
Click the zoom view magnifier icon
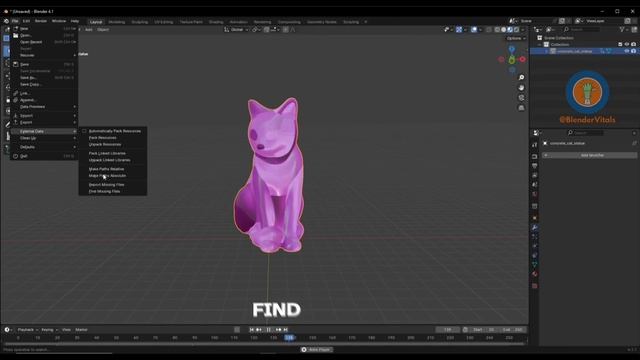(521, 78)
